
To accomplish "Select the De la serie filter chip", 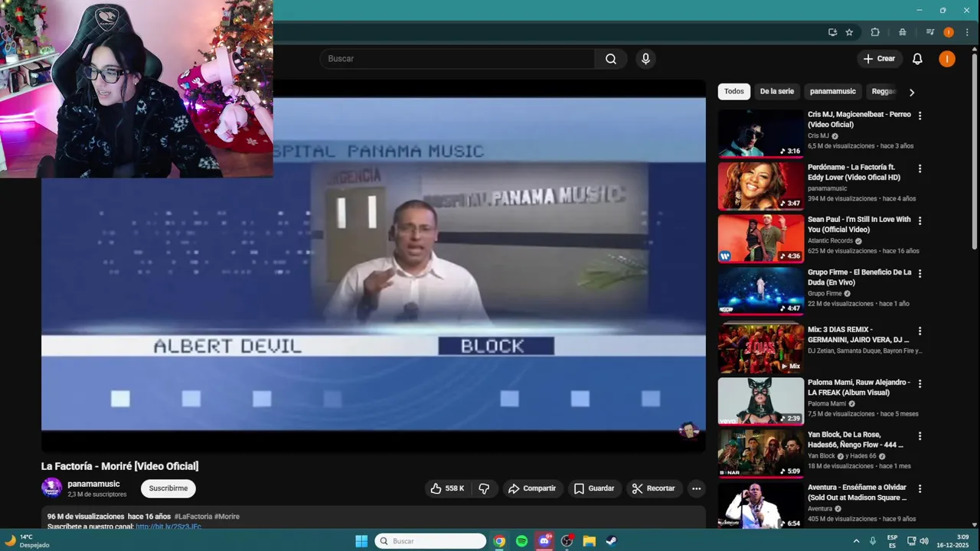I will (776, 92).
